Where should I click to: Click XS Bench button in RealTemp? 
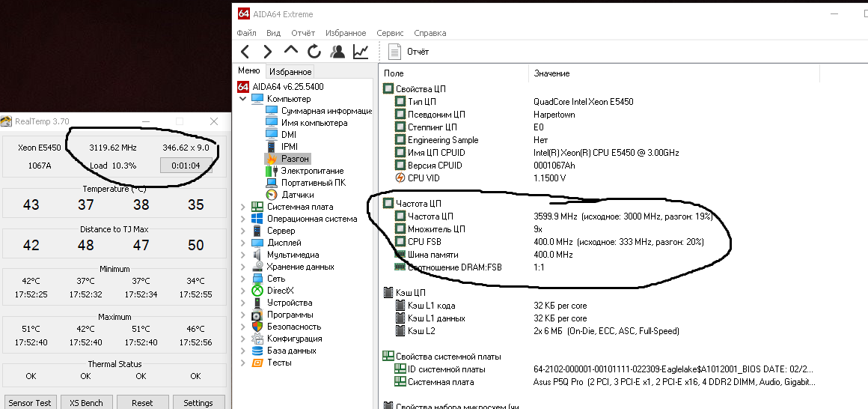(x=86, y=403)
